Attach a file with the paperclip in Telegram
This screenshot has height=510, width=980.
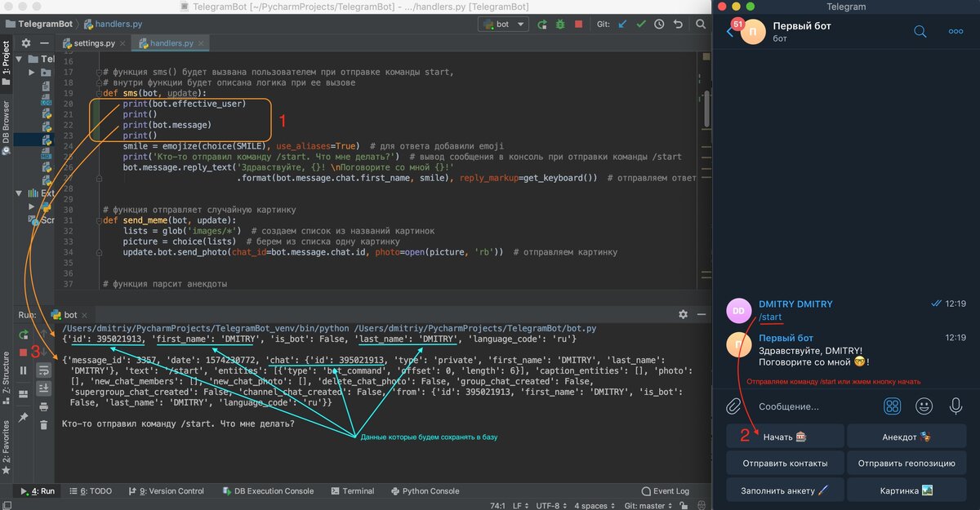(x=733, y=406)
